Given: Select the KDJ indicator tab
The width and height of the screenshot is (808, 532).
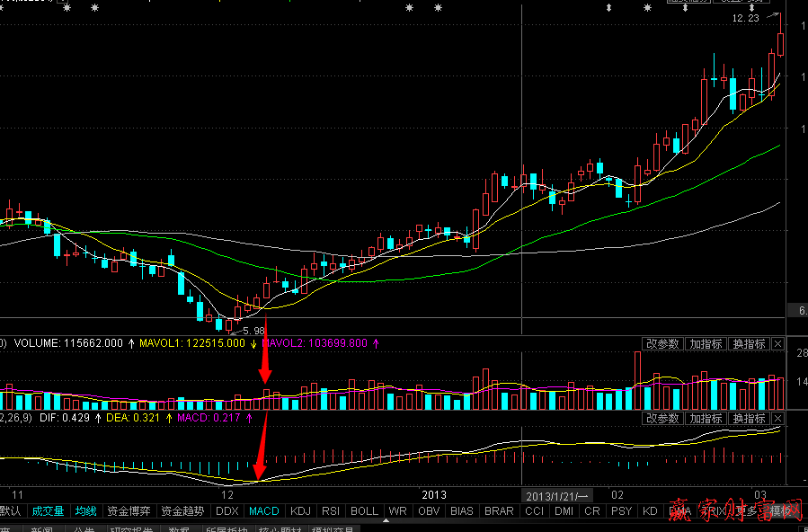Looking at the screenshot, I should 301,511.
